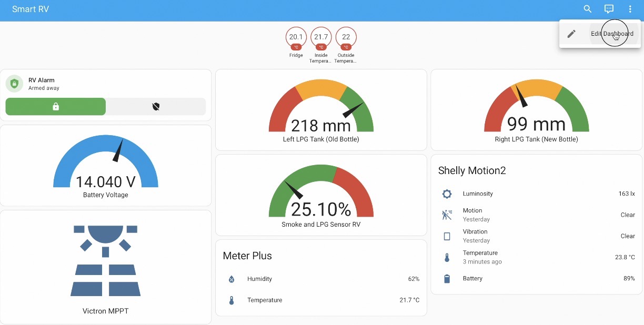The image size is (644, 325).
Task: Open the Battery 89% value
Action: tap(629, 278)
